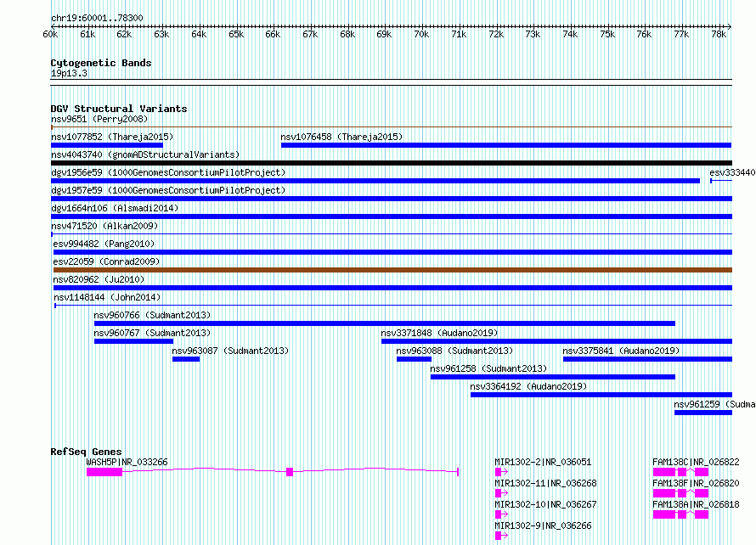Screen dimensions: 756x545
Task: Click the nsv4043740 gnomADStructuralVariants label
Action: click(x=145, y=155)
